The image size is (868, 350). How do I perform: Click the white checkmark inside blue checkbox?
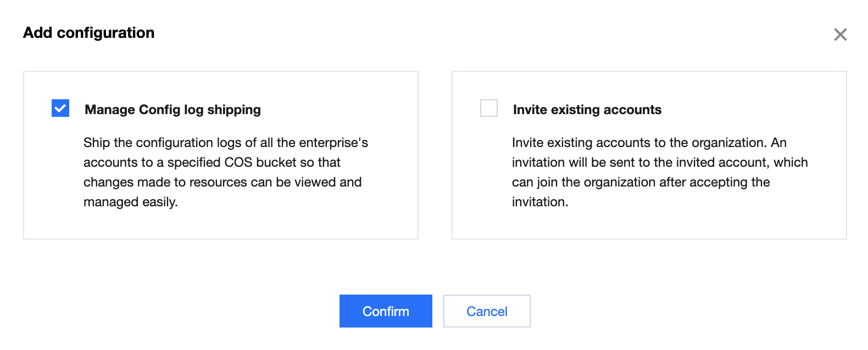coord(60,108)
